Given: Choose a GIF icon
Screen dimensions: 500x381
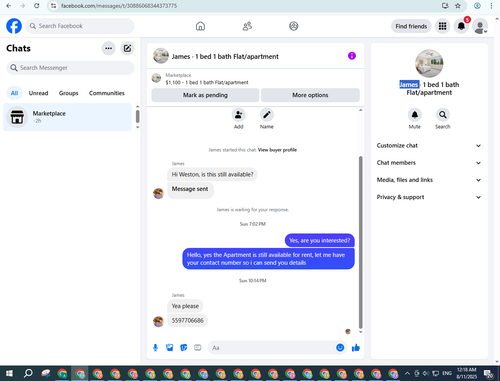Looking at the screenshot, I should coord(198,348).
